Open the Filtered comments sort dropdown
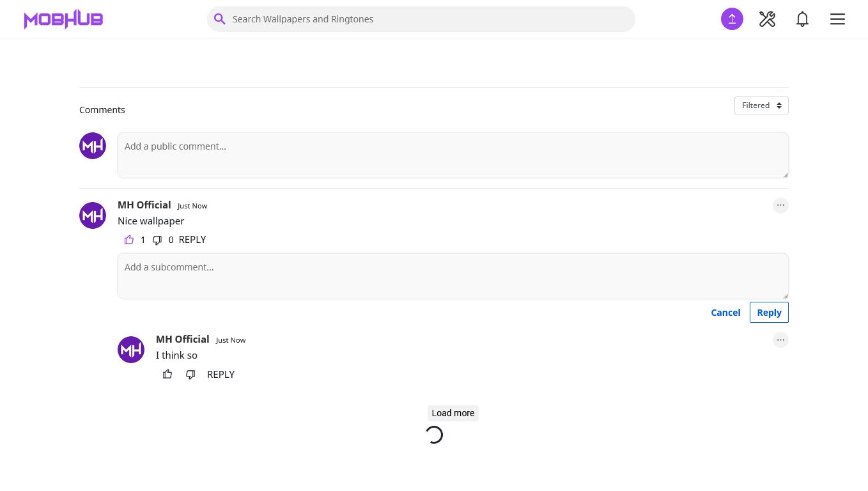The height and width of the screenshot is (491, 868). tap(761, 105)
